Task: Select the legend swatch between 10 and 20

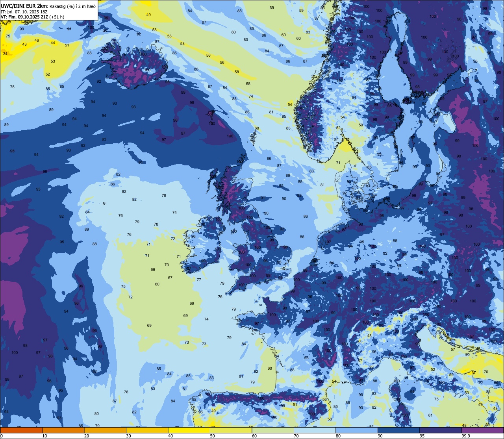Action: tap(63, 430)
